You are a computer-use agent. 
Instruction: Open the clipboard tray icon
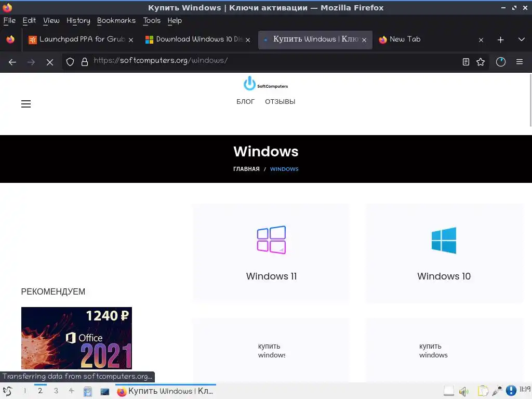pos(483,391)
